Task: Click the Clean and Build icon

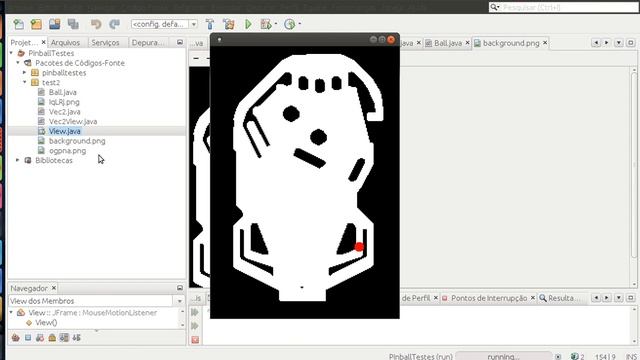Action: coord(229,24)
